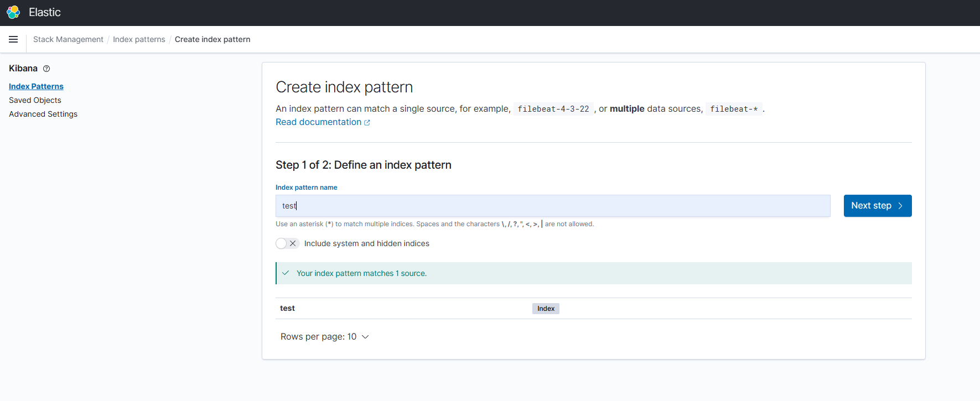This screenshot has height=401, width=980.
Task: Open the hamburger navigation menu
Action: [x=13, y=39]
